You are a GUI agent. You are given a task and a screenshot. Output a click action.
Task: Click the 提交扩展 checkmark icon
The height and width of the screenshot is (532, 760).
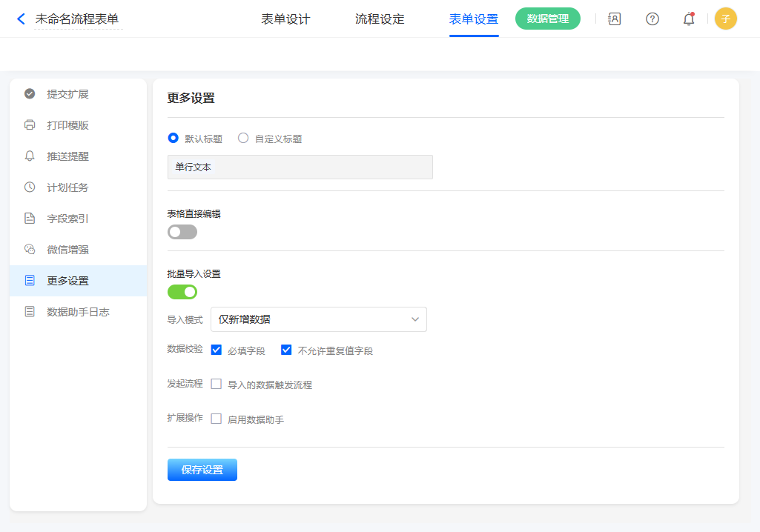point(30,94)
